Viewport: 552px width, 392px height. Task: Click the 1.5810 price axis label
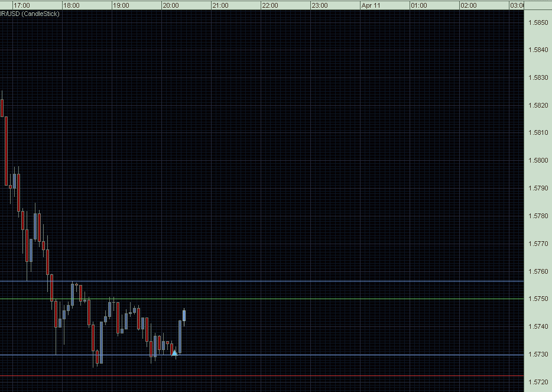(x=538, y=133)
